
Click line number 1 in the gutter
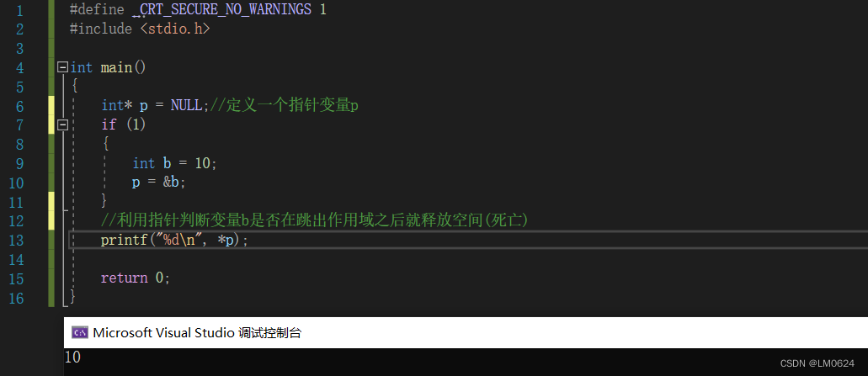(20, 10)
